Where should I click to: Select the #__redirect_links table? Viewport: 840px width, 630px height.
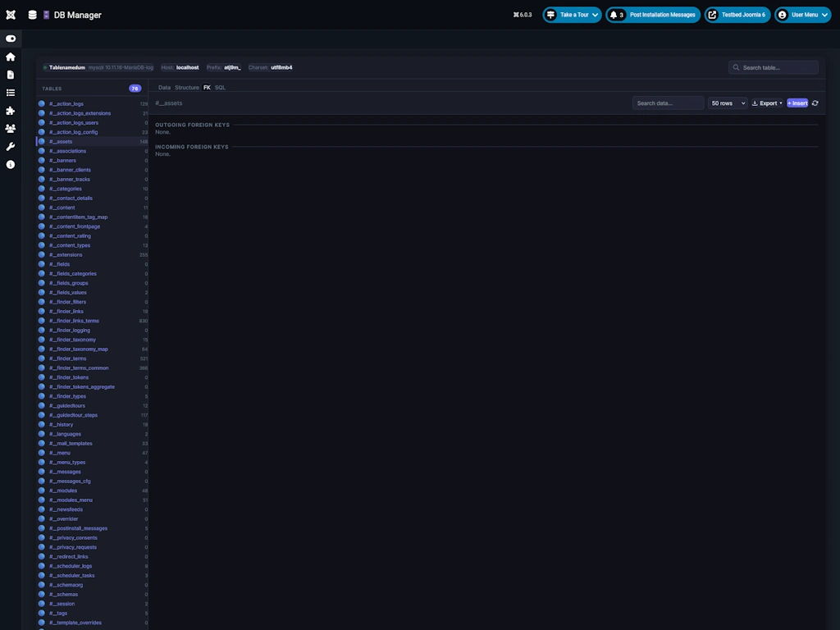92,557
